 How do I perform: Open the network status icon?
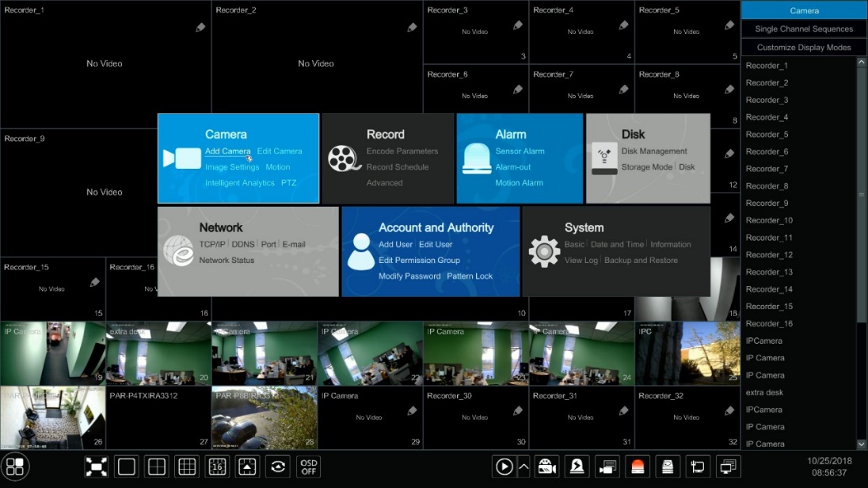coord(698,467)
